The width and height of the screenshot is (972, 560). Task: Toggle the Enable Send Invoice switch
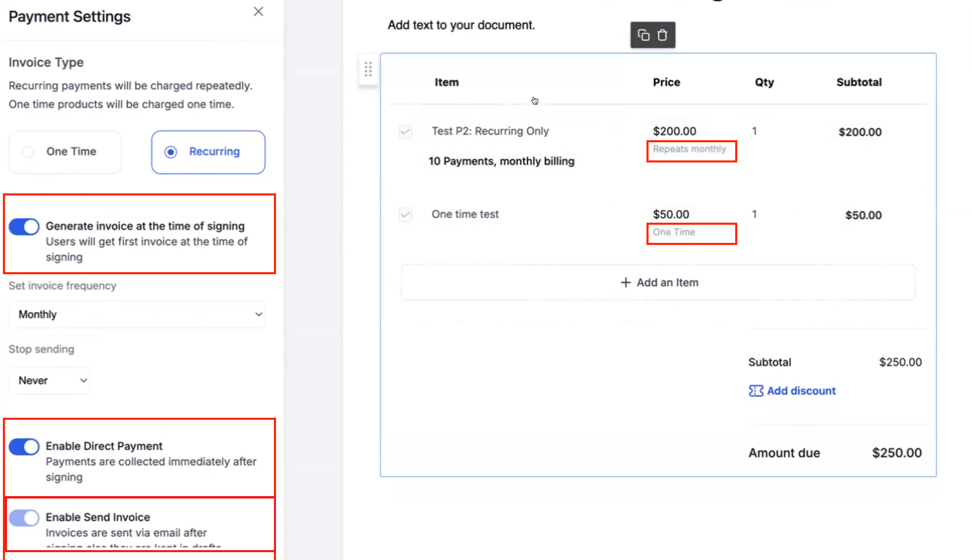pyautogui.click(x=24, y=518)
